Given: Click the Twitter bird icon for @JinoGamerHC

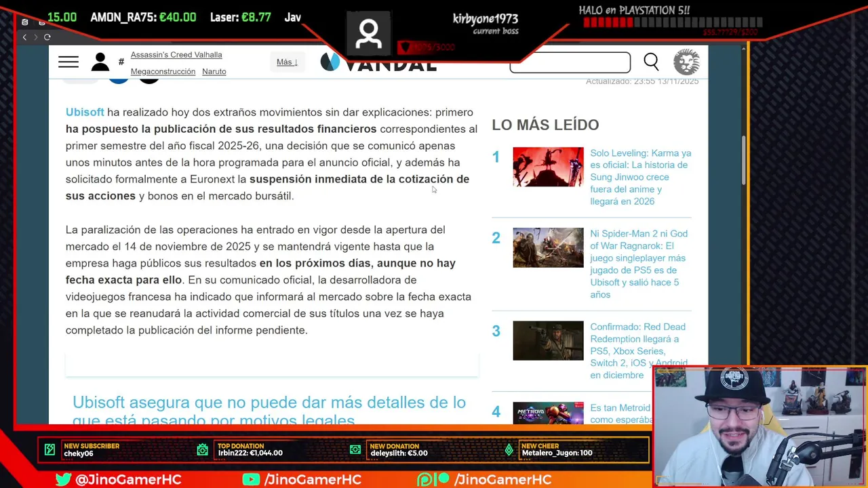Looking at the screenshot, I should point(63,479).
